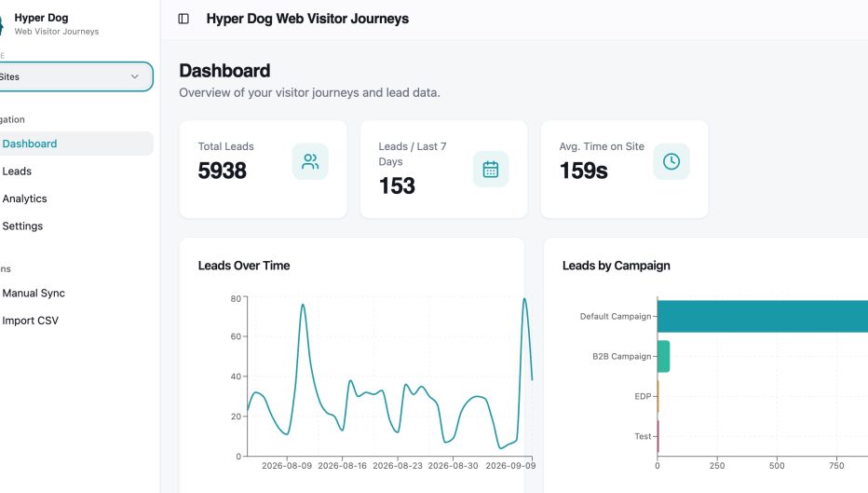868x493 pixels.
Task: Click the EDP campaign label
Action: click(x=643, y=397)
